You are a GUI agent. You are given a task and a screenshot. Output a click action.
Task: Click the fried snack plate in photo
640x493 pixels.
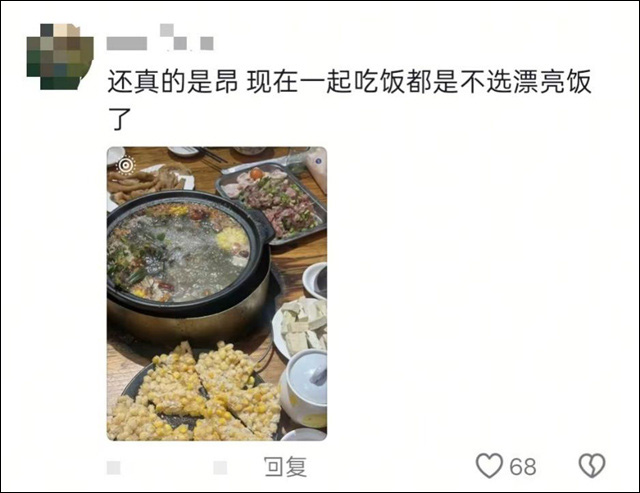pos(147,184)
